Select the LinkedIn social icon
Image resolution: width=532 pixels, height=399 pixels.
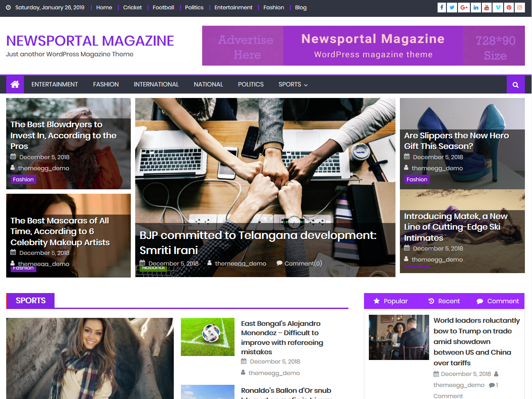476,8
